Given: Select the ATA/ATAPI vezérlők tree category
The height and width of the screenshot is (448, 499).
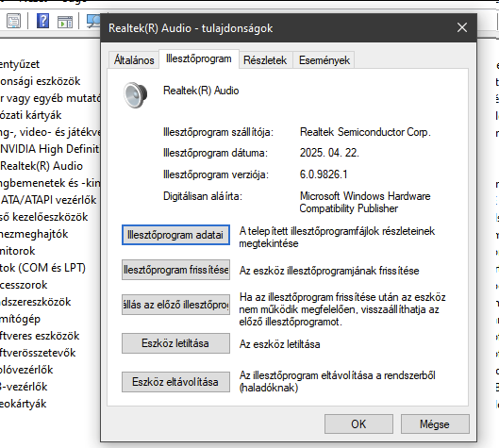Looking at the screenshot, I should [48, 200].
